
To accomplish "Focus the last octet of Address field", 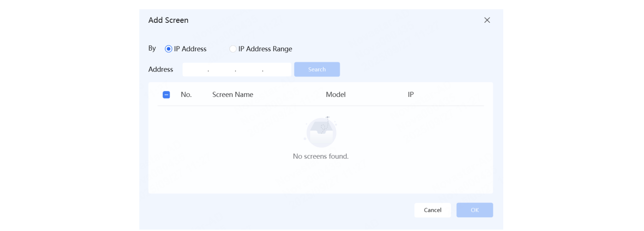I will click(x=276, y=70).
